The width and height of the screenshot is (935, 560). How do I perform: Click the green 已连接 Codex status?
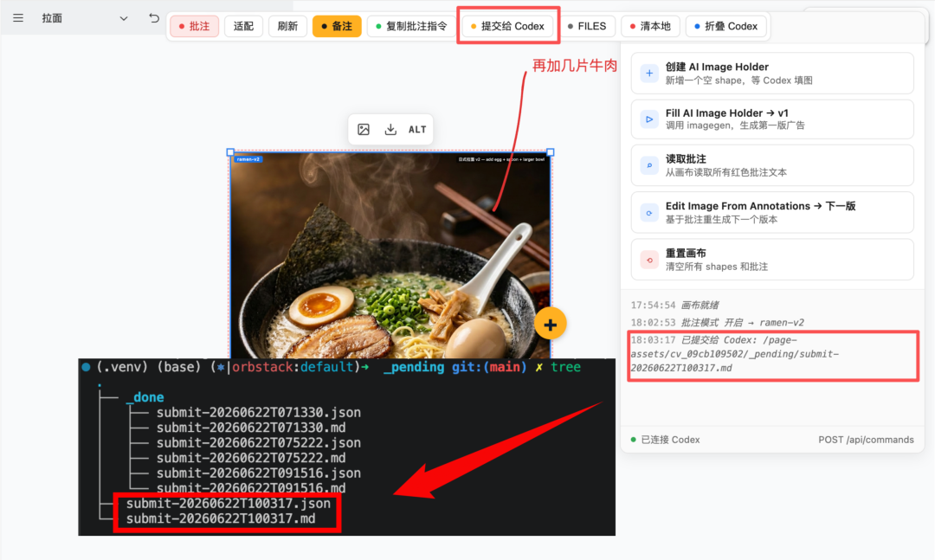pos(665,440)
